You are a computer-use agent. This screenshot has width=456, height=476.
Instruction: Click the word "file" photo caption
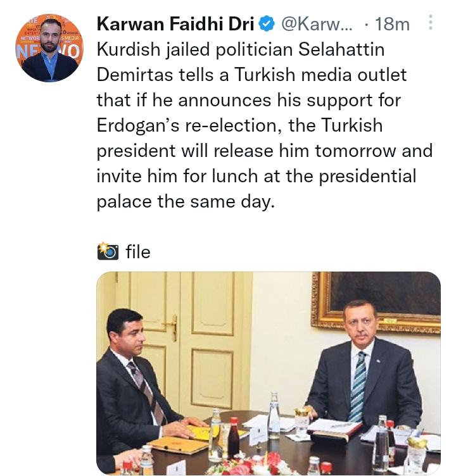tap(138, 252)
